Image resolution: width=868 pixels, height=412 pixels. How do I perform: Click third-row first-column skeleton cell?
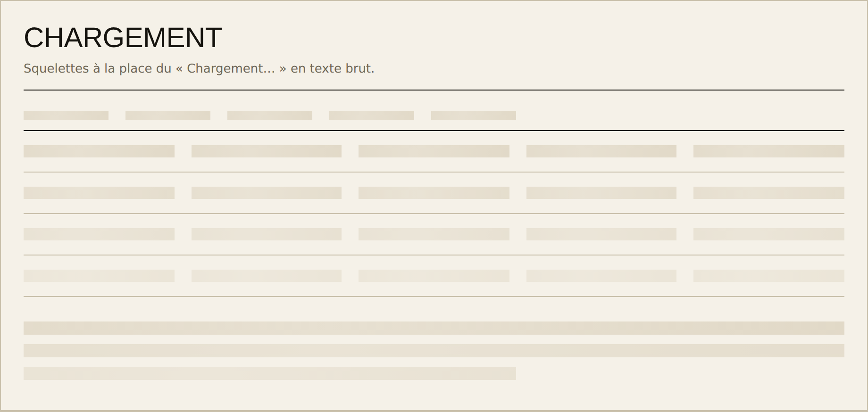click(99, 234)
